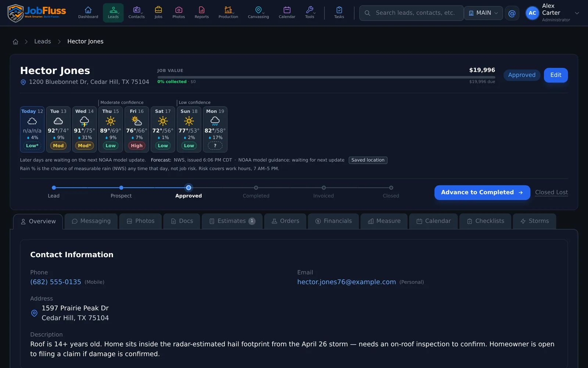Expand the Canvassing navigation dropdown
The height and width of the screenshot is (368, 588).
click(x=258, y=13)
